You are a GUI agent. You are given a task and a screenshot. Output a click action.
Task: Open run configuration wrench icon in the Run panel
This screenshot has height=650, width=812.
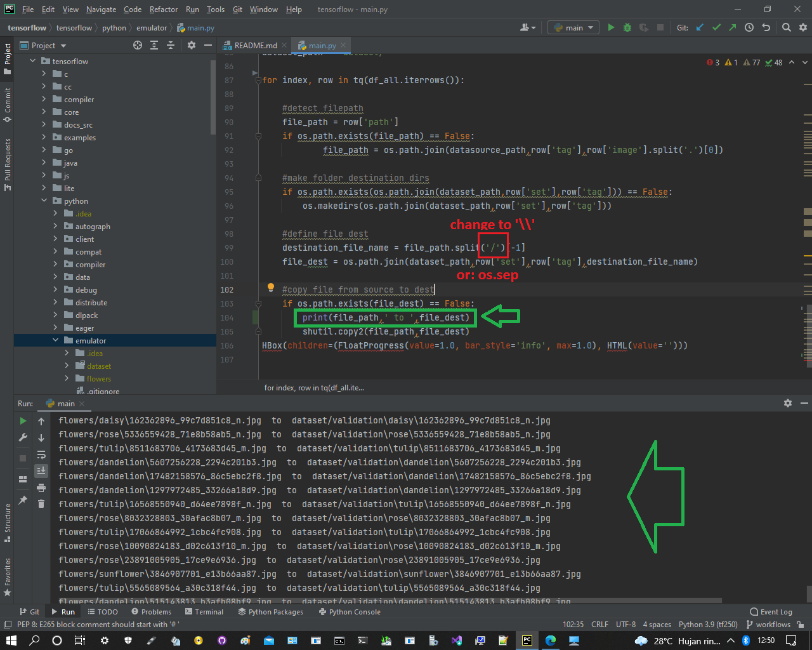pyautogui.click(x=23, y=437)
